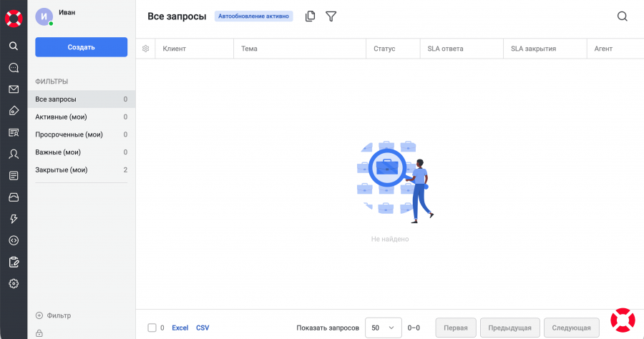Click the lightning bolt automation icon

coord(14,219)
